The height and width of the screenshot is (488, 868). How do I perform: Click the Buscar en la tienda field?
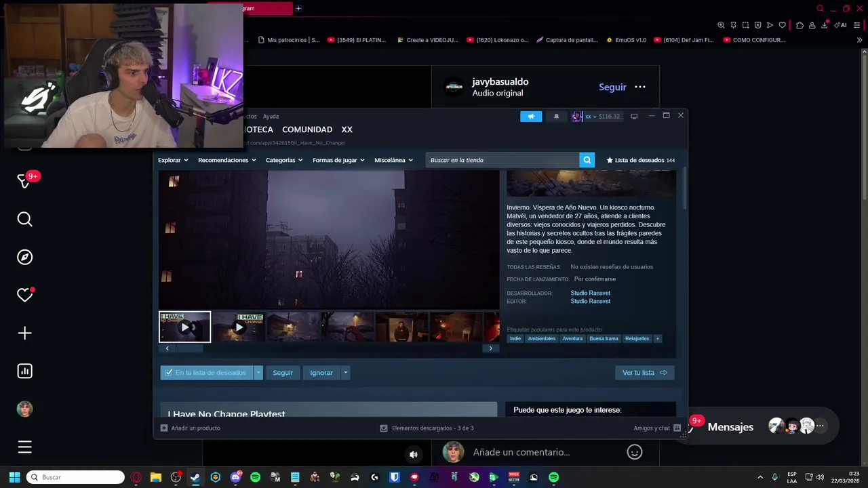point(502,160)
